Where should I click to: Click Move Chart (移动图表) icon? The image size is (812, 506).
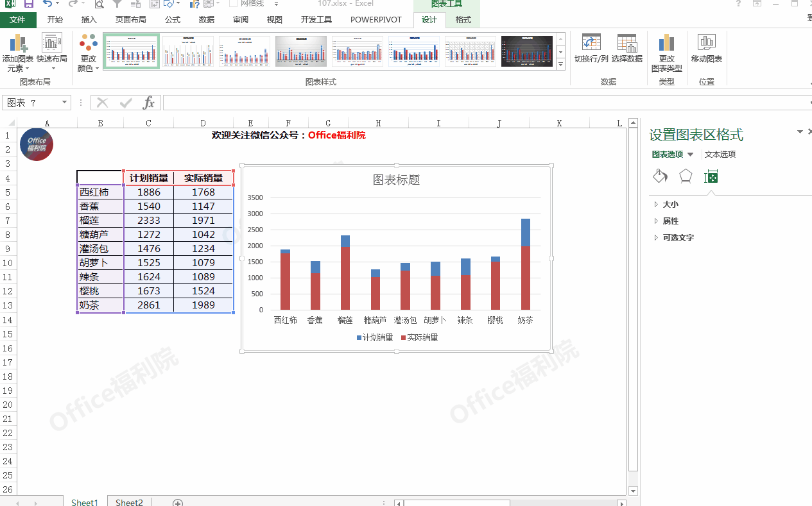707,43
